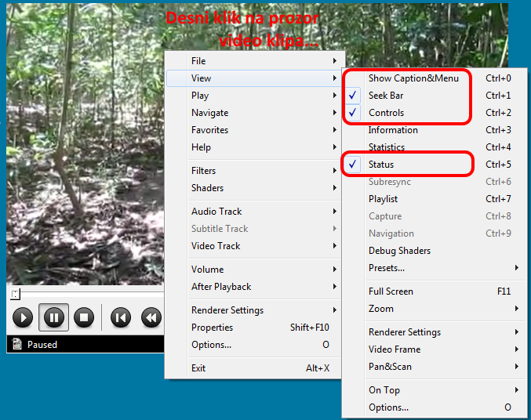Click the skip to previous button
Image resolution: width=531 pixels, height=420 pixels.
(x=121, y=317)
